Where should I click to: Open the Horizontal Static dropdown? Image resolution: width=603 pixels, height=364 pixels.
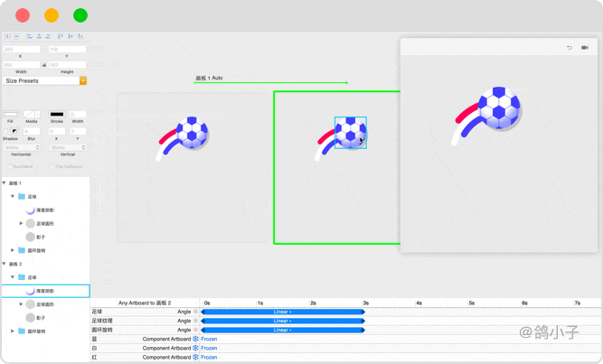coord(22,147)
